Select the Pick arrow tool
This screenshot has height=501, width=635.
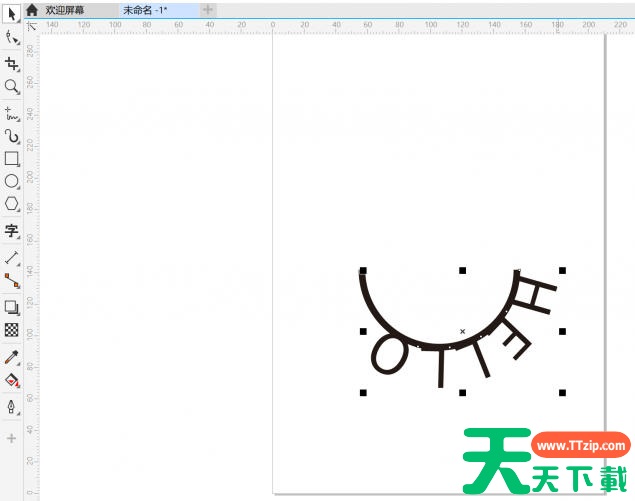[12, 14]
